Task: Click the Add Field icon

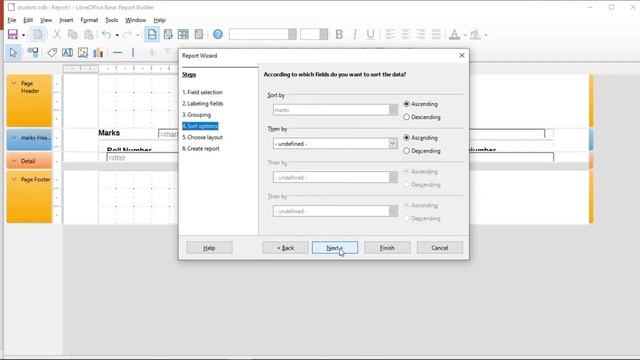Action: (168, 35)
